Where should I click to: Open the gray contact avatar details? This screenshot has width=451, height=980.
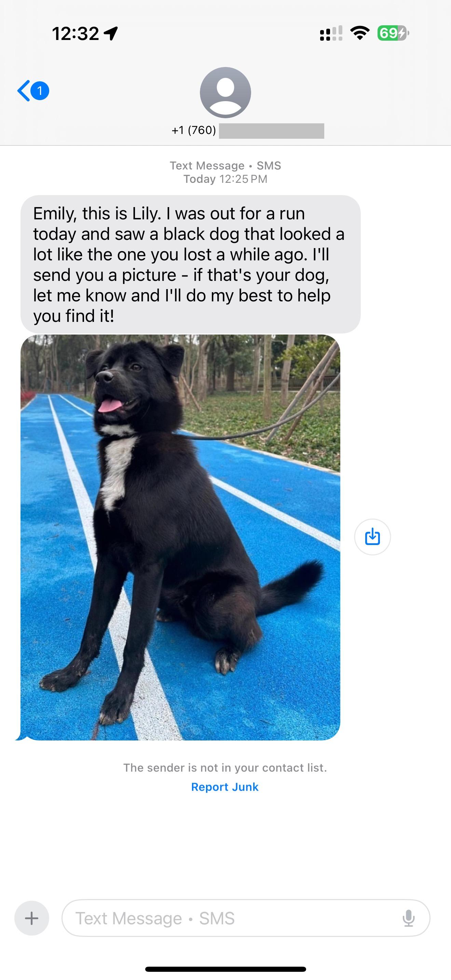point(225,93)
